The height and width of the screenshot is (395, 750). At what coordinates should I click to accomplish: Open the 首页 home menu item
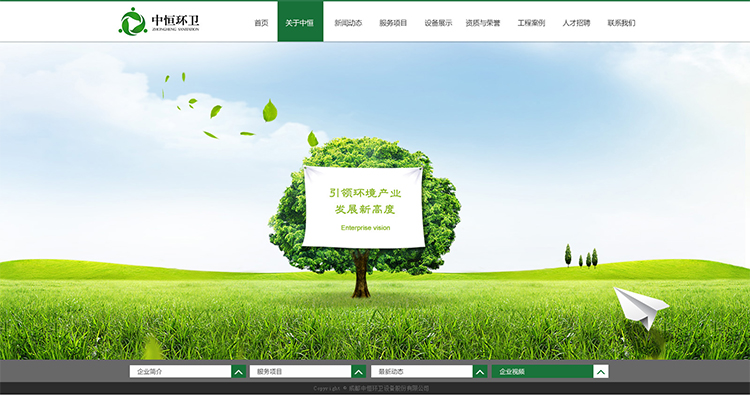[x=261, y=23]
